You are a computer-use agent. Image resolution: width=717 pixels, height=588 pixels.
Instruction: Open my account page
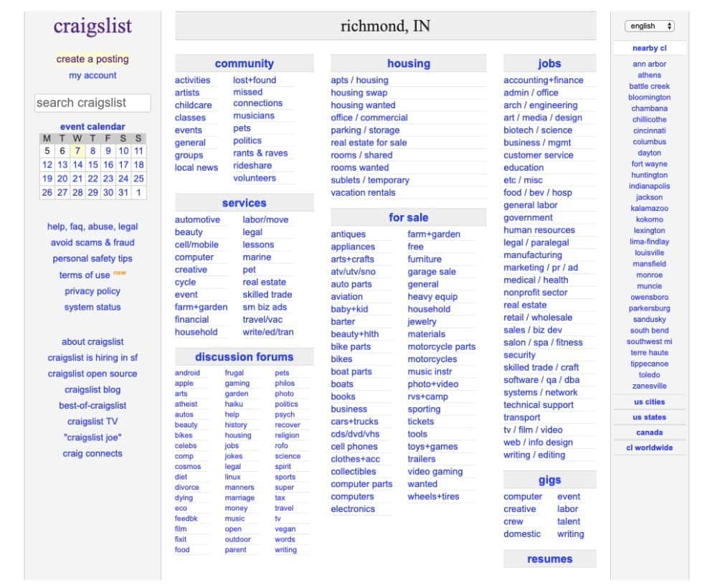92,75
